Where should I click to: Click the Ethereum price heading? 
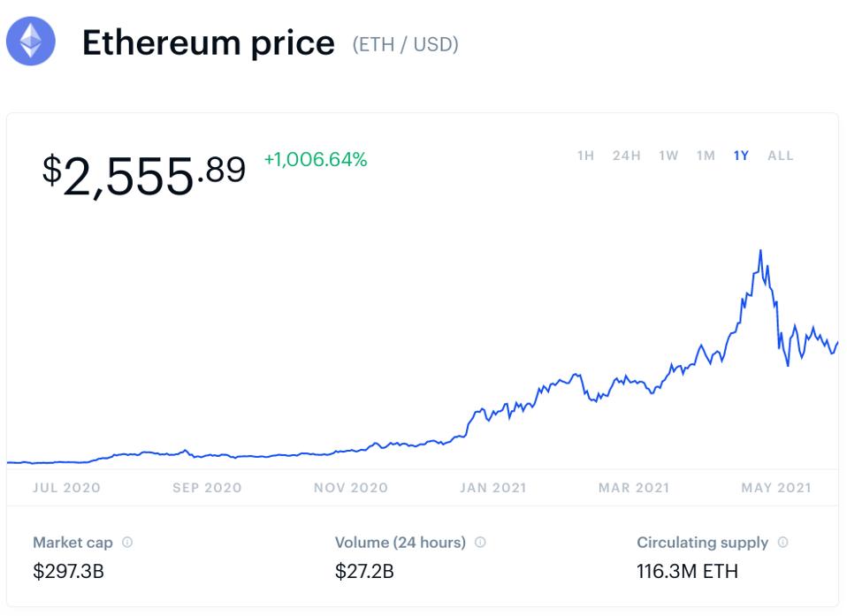coord(210,42)
